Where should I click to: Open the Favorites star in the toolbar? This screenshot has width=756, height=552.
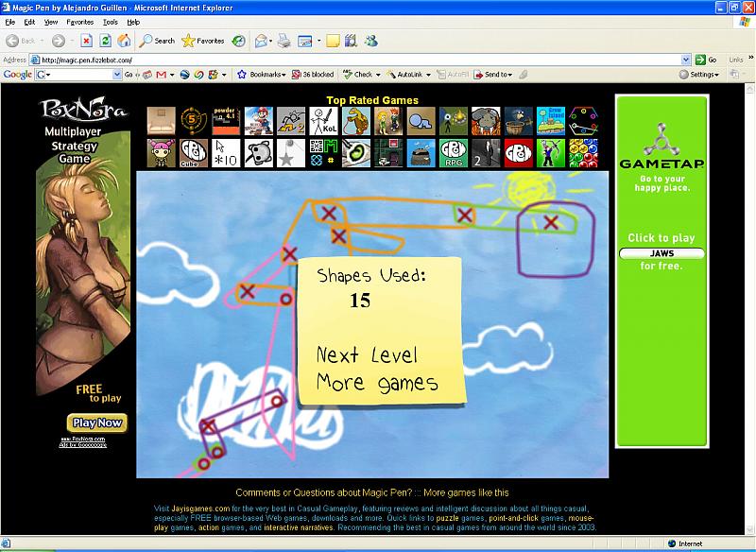tap(203, 41)
